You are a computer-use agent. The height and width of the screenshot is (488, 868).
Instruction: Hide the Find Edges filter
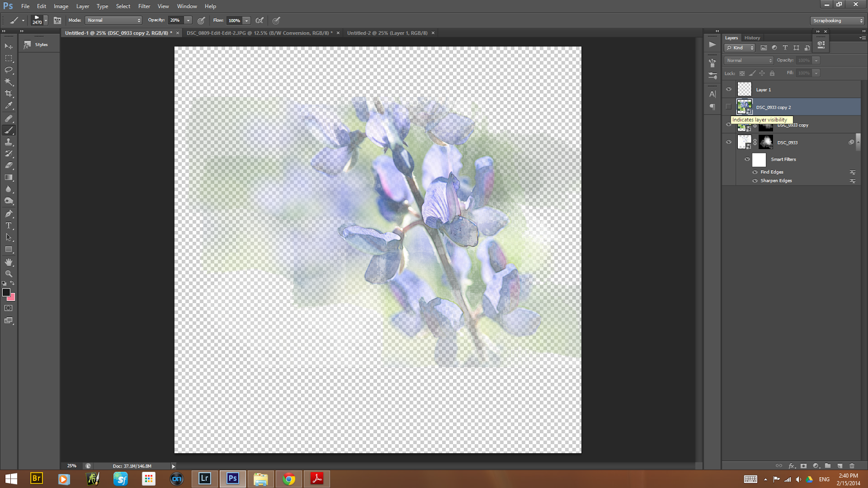click(x=755, y=172)
